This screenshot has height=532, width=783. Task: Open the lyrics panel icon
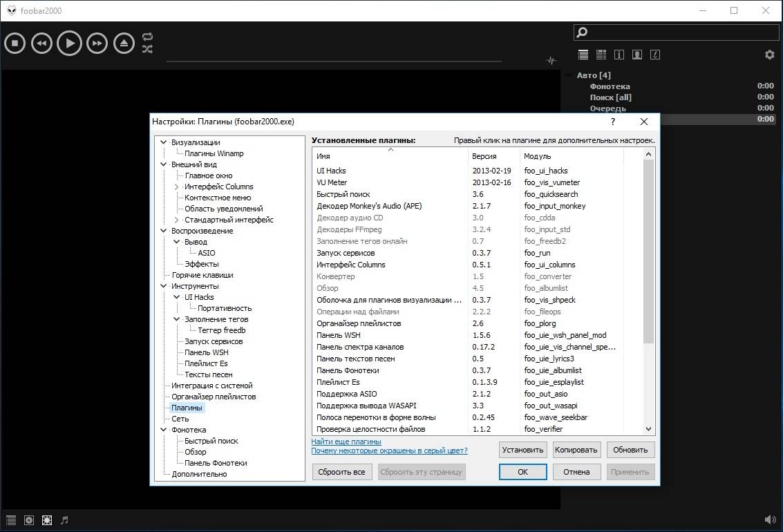655,55
